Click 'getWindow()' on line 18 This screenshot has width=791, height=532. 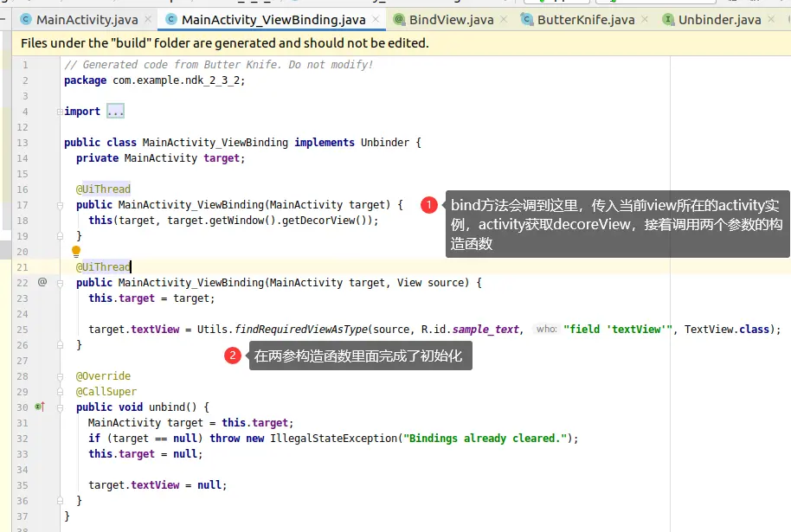click(x=241, y=221)
